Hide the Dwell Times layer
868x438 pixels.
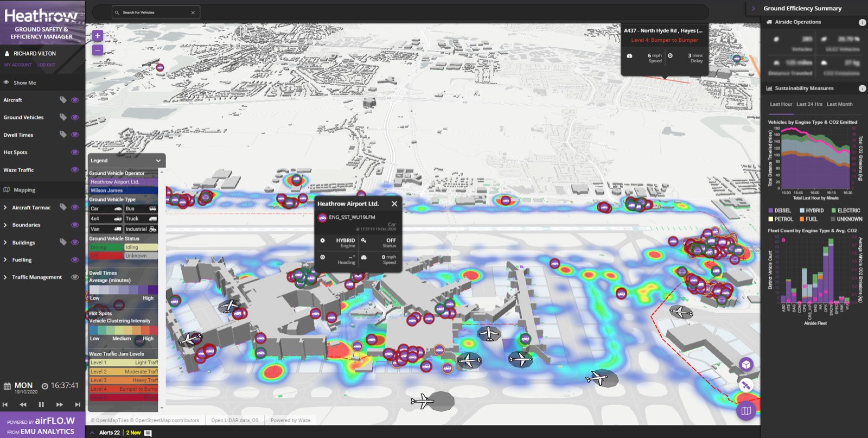pos(75,135)
